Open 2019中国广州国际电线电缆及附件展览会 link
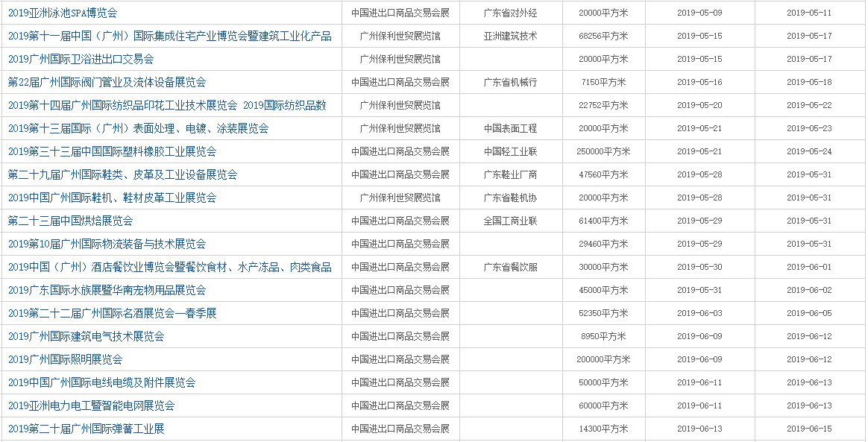 click(x=102, y=383)
